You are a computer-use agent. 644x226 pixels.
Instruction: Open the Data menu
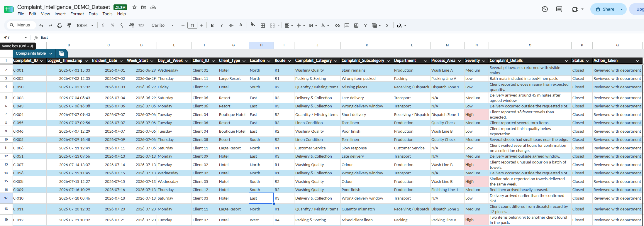[x=93, y=14]
